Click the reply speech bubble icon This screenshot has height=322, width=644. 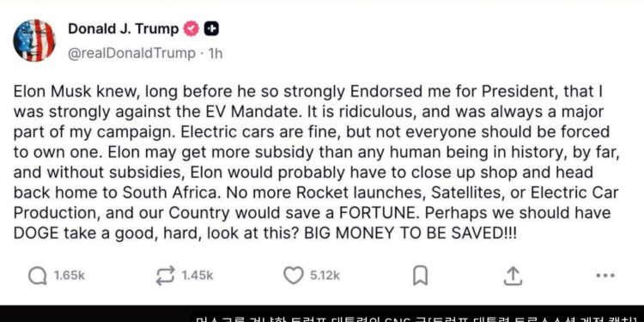click(x=38, y=276)
